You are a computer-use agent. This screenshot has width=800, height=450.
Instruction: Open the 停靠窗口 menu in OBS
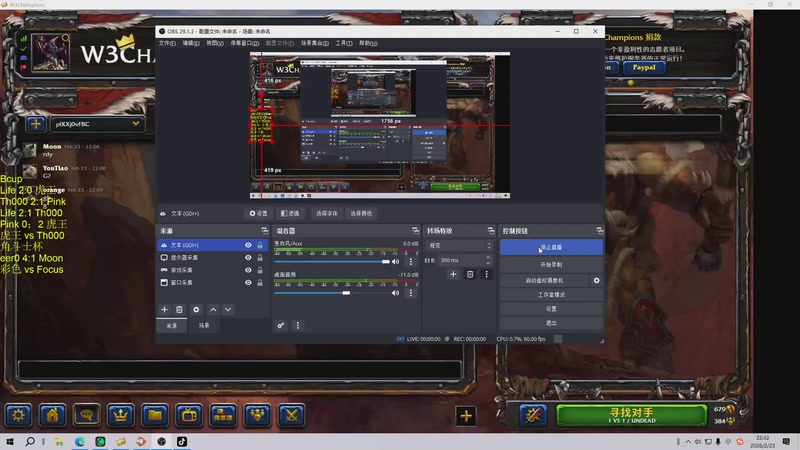coord(245,43)
